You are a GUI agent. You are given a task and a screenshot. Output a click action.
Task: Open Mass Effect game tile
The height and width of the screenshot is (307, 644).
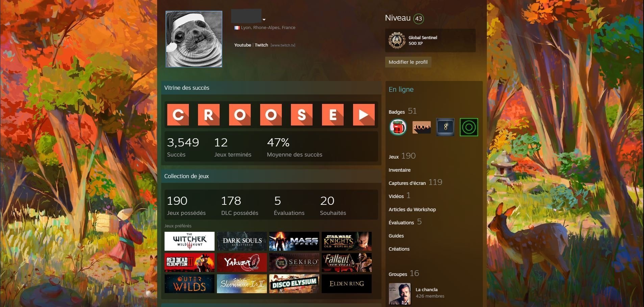[x=294, y=241]
